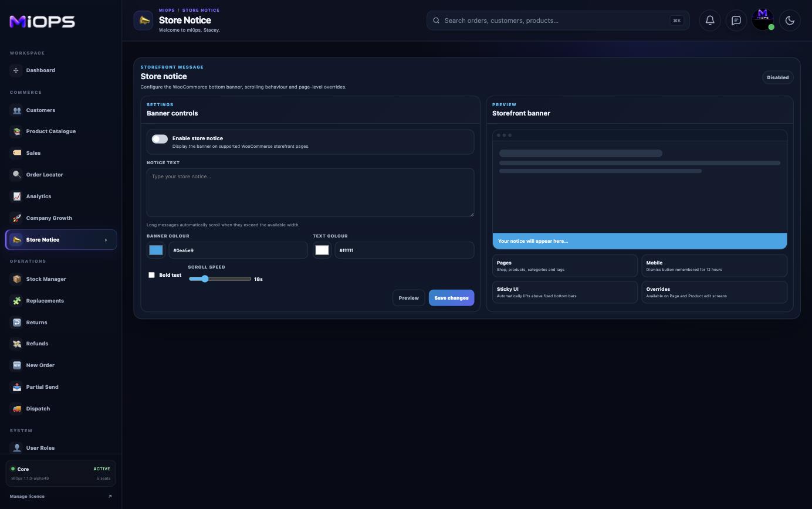Click the megaphone icon beside page title
812x509 pixels.
[143, 21]
